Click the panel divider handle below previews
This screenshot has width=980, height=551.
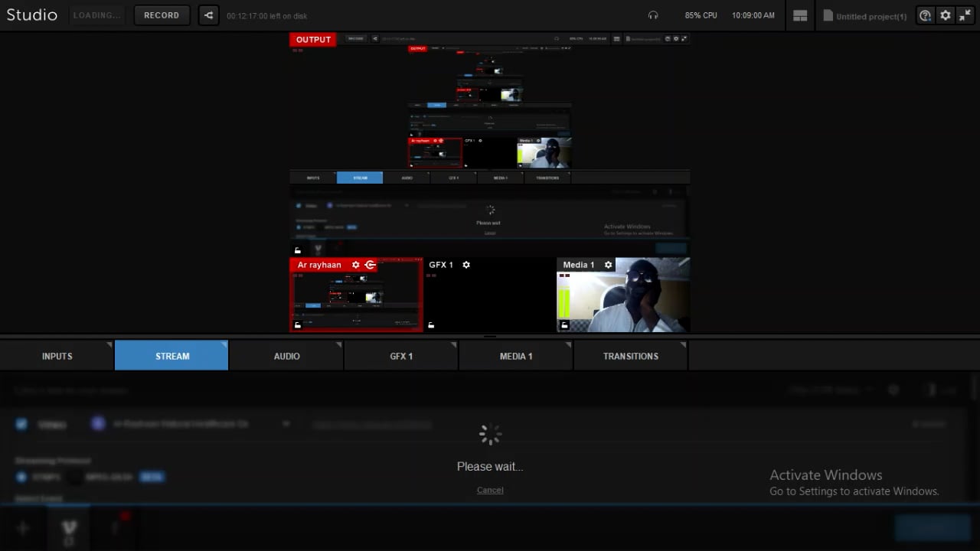tap(490, 336)
